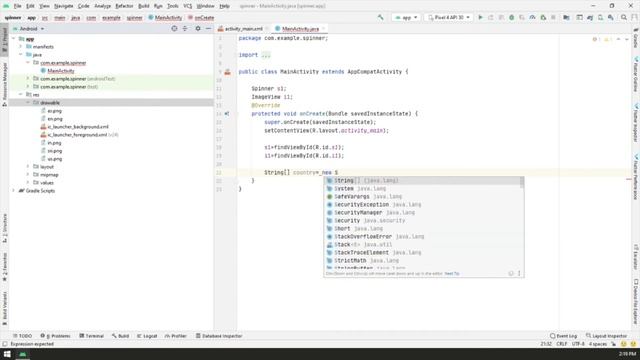The width and height of the screenshot is (640, 360).
Task: Open the Project Structure folder icon in toolbar
Action: pos(566,18)
